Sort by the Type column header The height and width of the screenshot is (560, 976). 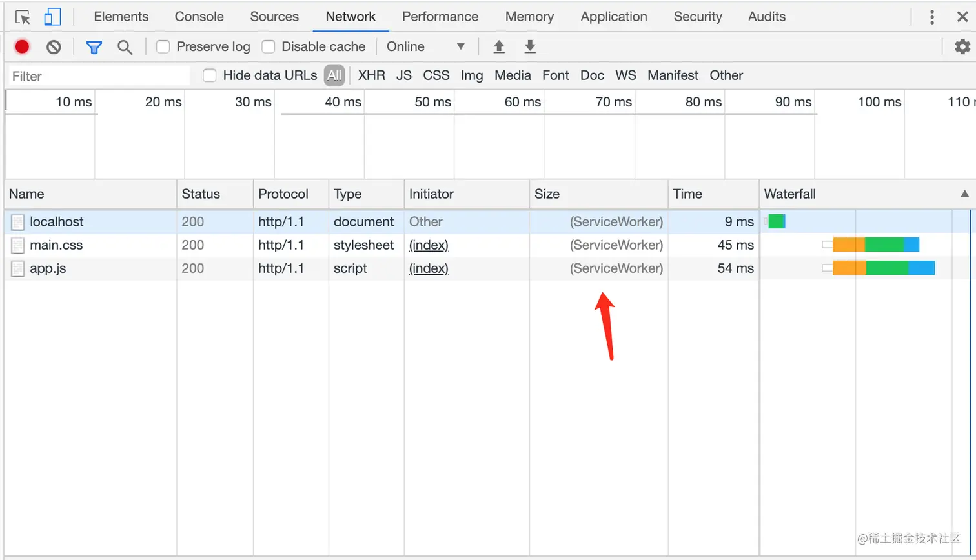pyautogui.click(x=367, y=194)
